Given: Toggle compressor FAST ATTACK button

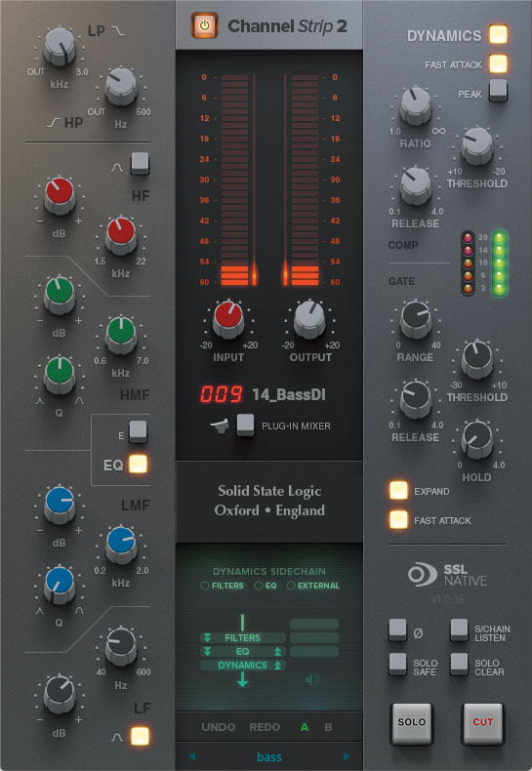Looking at the screenshot, I should pyautogui.click(x=498, y=63).
